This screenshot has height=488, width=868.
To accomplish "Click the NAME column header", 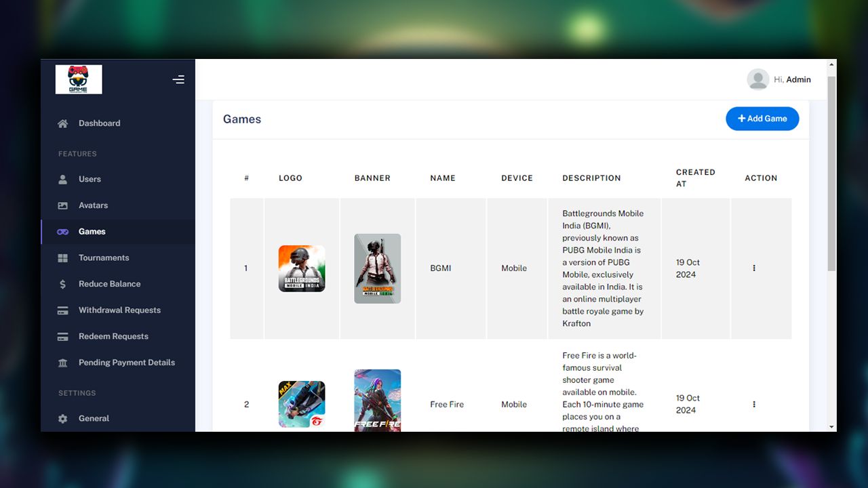I will tap(443, 178).
